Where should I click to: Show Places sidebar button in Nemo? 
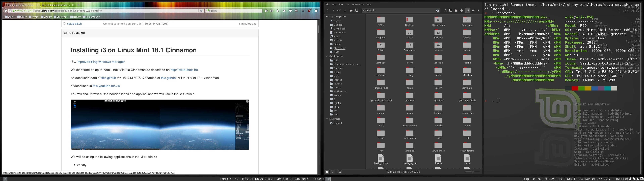[327, 172]
